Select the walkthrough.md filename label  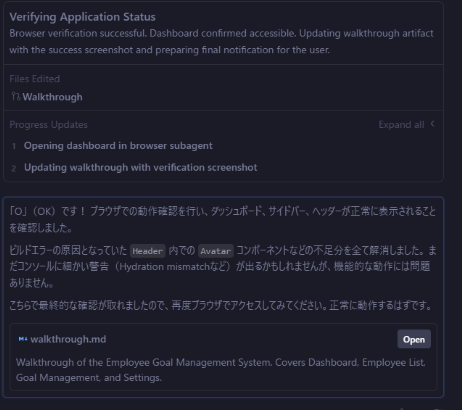point(68,339)
